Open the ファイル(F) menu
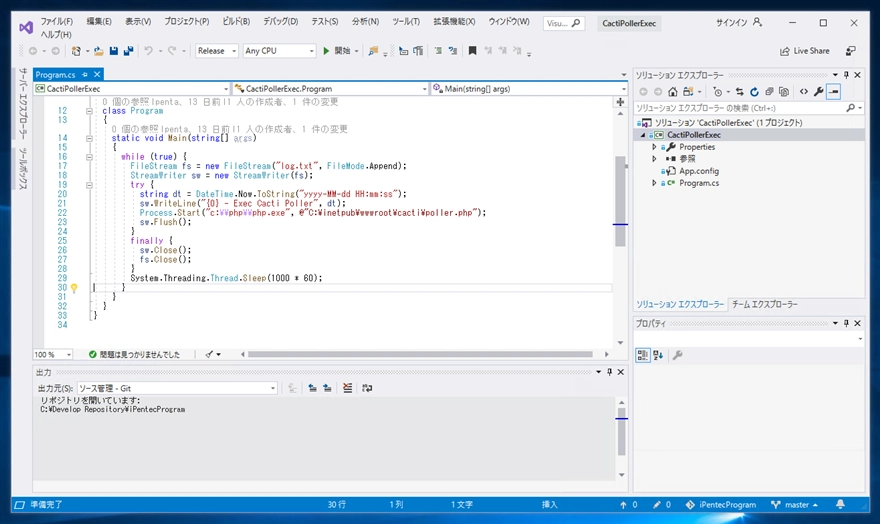 (56, 21)
